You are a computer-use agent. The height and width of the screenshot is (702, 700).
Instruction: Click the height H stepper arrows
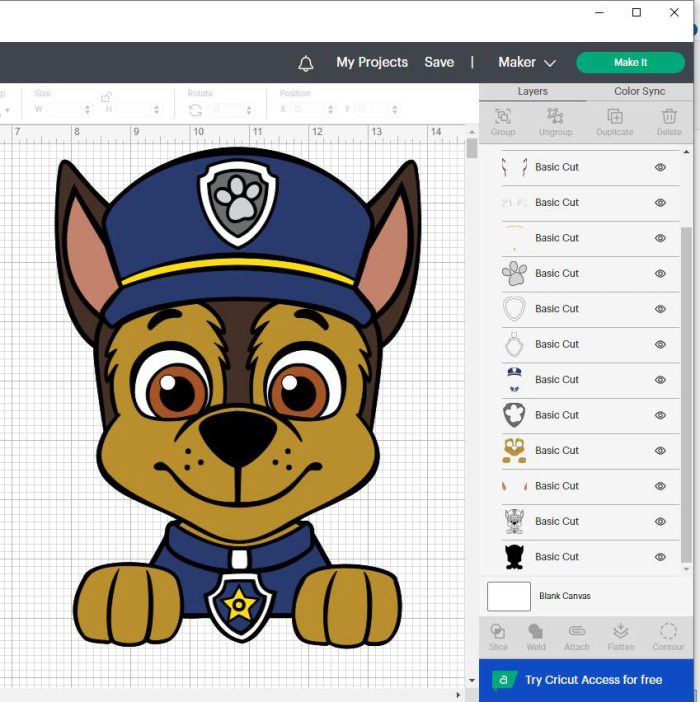tap(156, 109)
